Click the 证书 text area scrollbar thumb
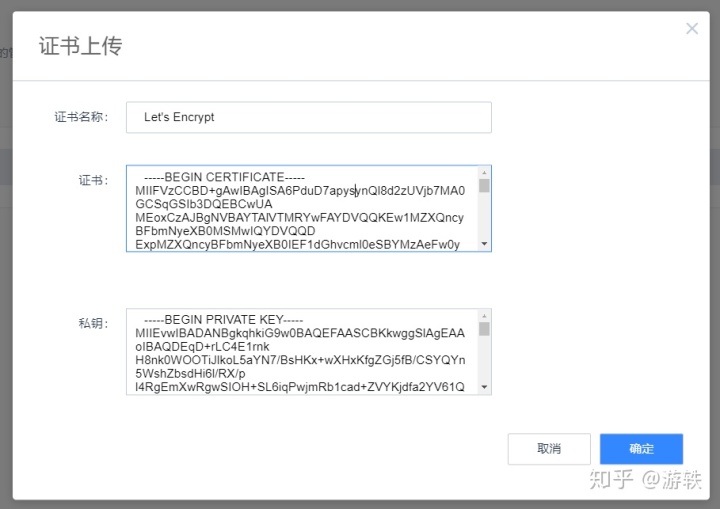Screen dimensions: 720x509 coord(485,185)
